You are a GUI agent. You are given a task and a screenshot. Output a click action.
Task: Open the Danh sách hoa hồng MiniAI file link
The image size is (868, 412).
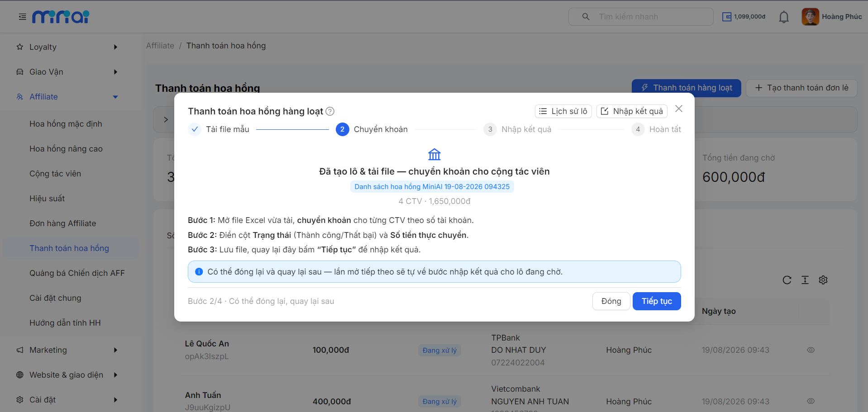click(x=432, y=187)
